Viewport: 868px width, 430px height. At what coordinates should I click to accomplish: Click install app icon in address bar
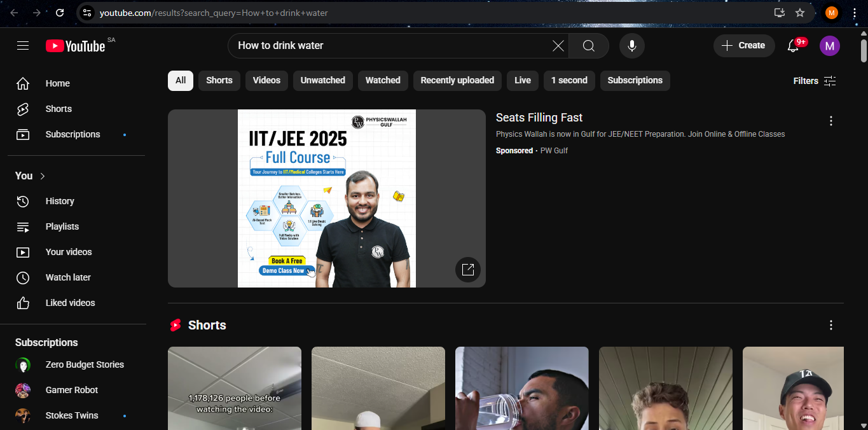(x=780, y=13)
